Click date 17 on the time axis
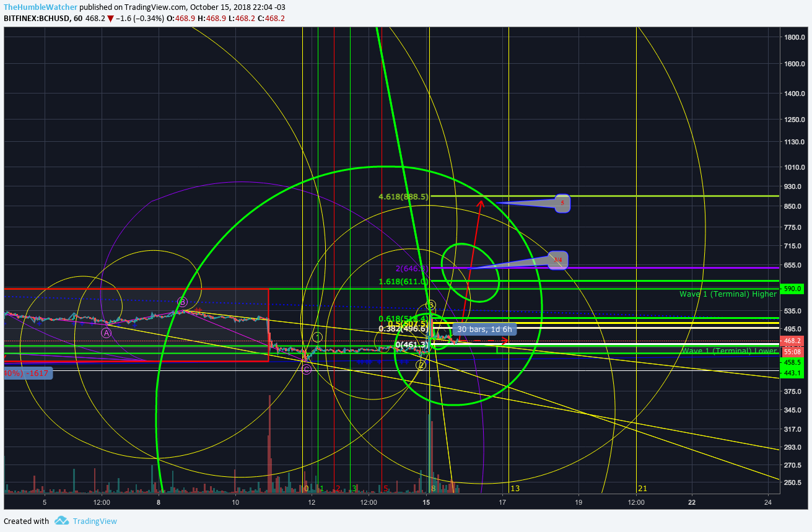The width and height of the screenshot is (812, 532). point(502,502)
